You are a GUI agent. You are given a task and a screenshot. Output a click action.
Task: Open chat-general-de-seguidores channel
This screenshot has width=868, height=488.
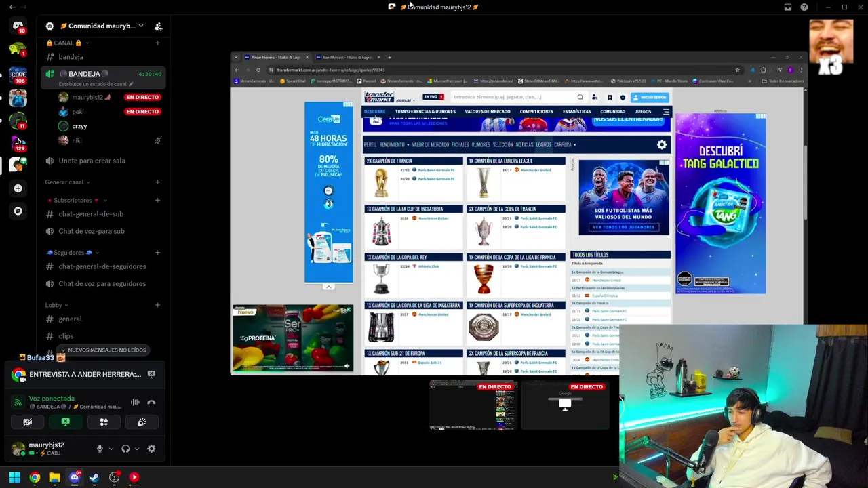[x=102, y=266]
